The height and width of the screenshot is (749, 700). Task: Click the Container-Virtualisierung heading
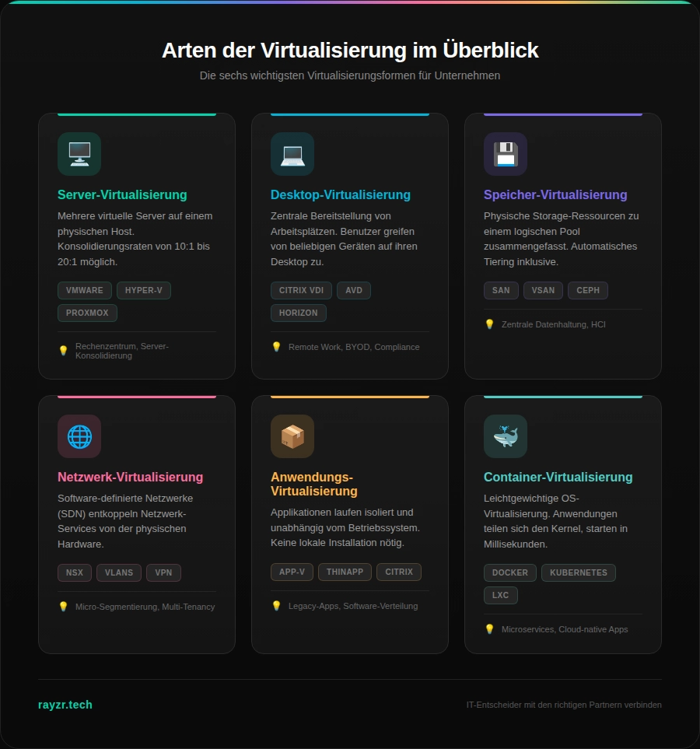pyautogui.click(x=558, y=478)
